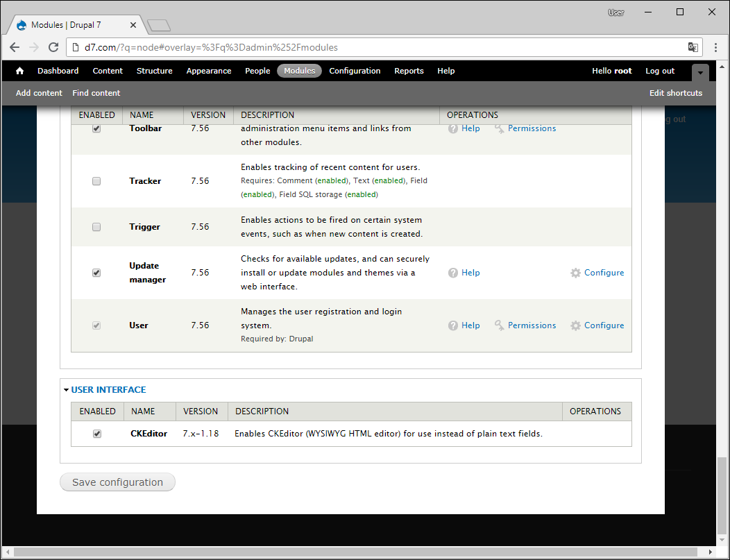This screenshot has width=730, height=560.
Task: Click the Drupal home icon in toolbar
Action: tap(19, 71)
